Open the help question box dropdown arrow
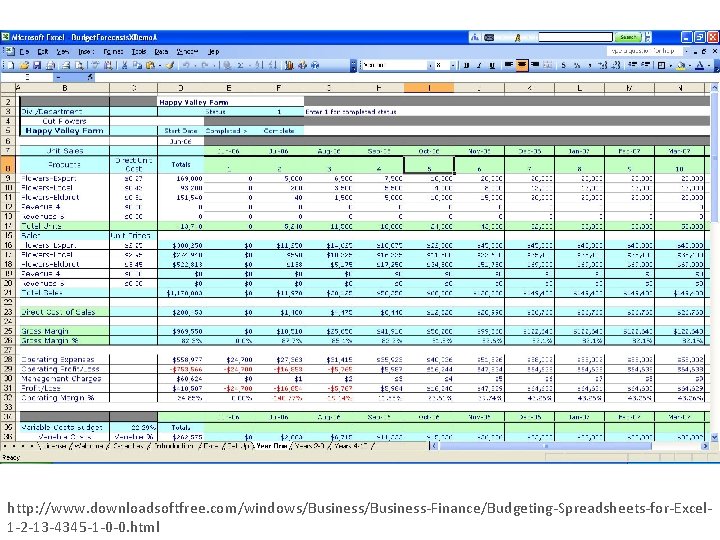Image resolution: width=720 pixels, height=540 pixels. pyautogui.click(x=687, y=51)
